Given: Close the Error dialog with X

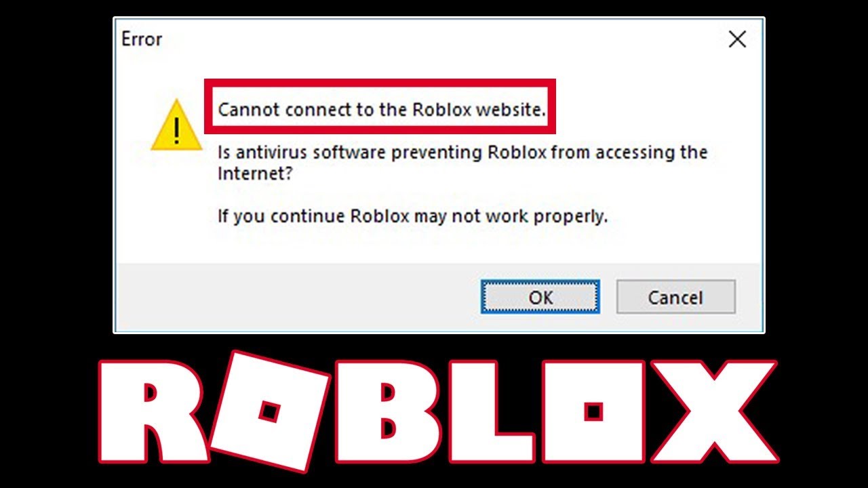Looking at the screenshot, I should click(x=737, y=39).
